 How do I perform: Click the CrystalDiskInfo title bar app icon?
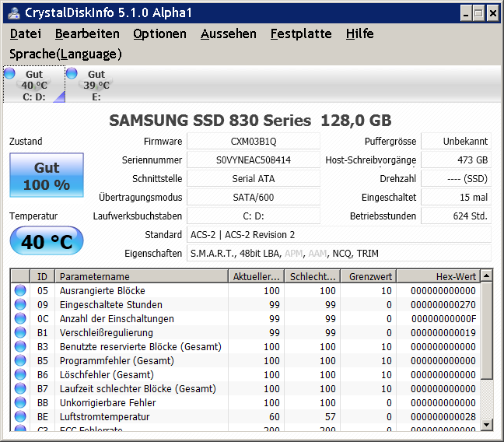[14, 13]
